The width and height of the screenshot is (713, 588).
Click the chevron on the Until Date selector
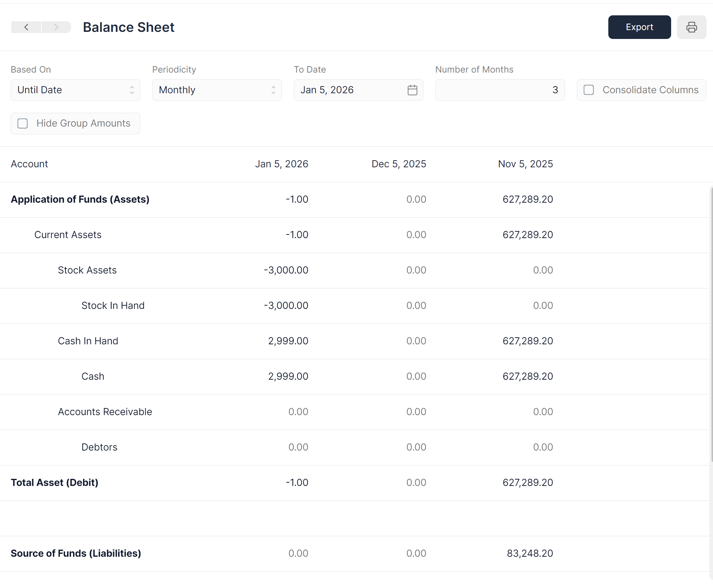[x=133, y=90]
